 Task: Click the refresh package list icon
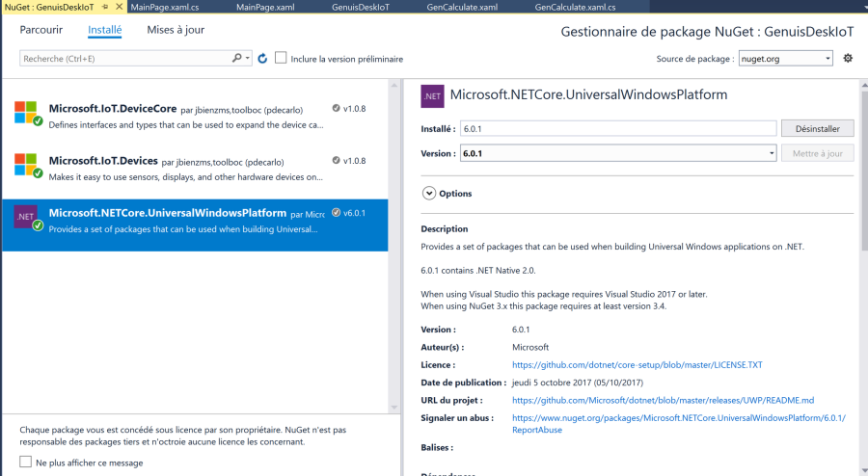pyautogui.click(x=262, y=58)
